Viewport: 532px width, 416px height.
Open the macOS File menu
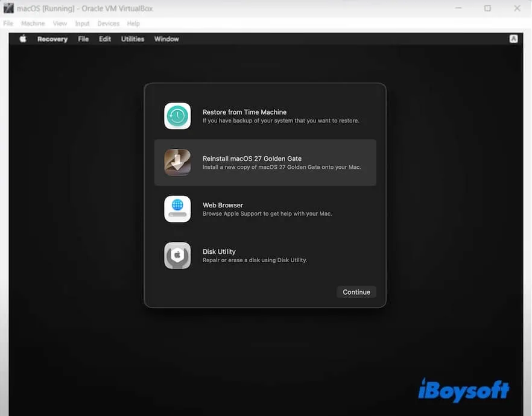click(83, 39)
